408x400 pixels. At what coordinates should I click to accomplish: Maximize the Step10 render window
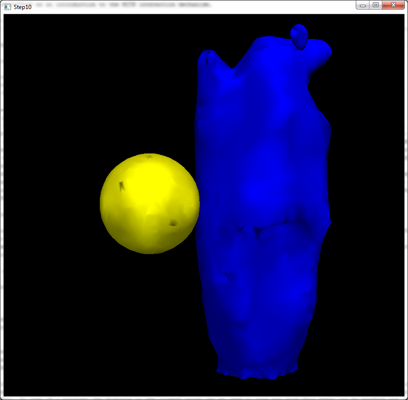point(376,5)
